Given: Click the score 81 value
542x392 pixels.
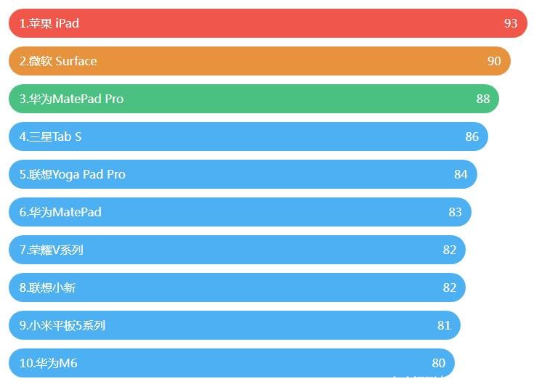Looking at the screenshot, I should pyautogui.click(x=444, y=325).
